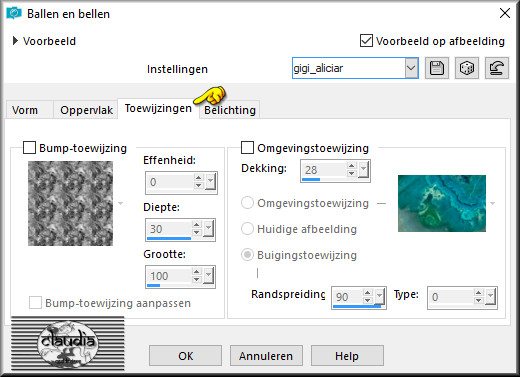This screenshot has width=520, height=377.
Task: Open the Dekking slider dropdown arrow
Action: pos(363,169)
